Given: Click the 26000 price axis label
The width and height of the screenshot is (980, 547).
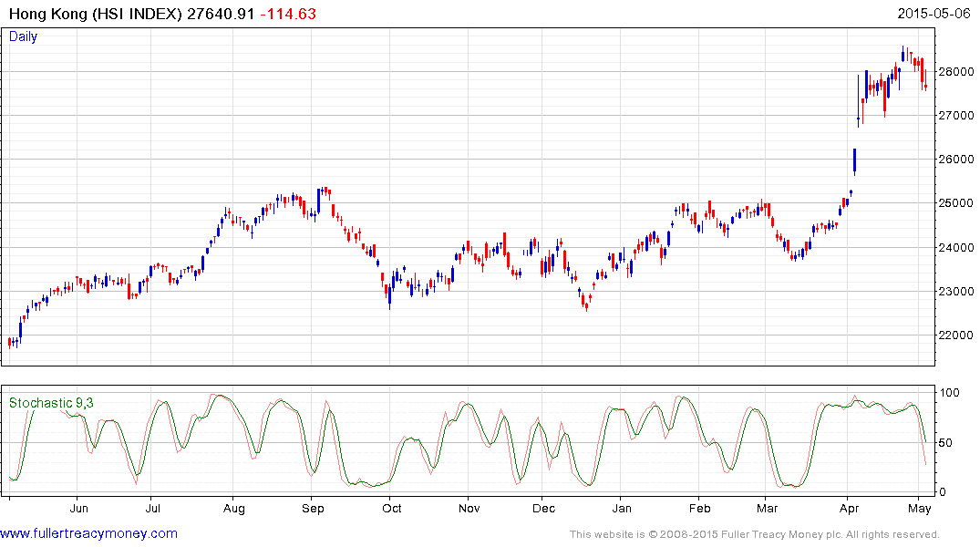Looking at the screenshot, I should pos(956,160).
